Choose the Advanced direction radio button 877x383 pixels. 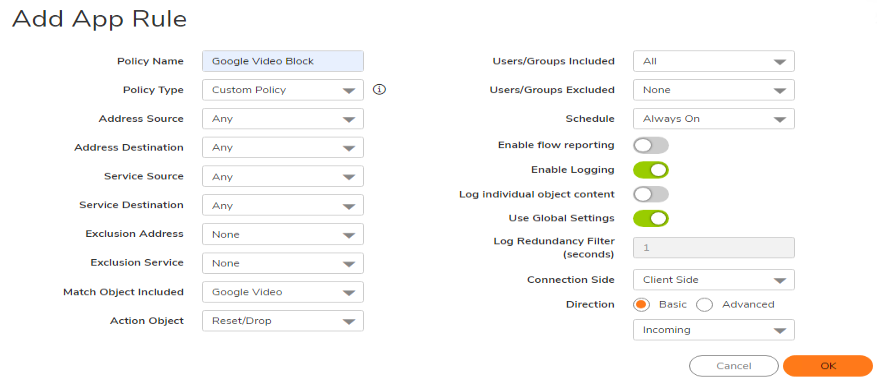(x=705, y=305)
